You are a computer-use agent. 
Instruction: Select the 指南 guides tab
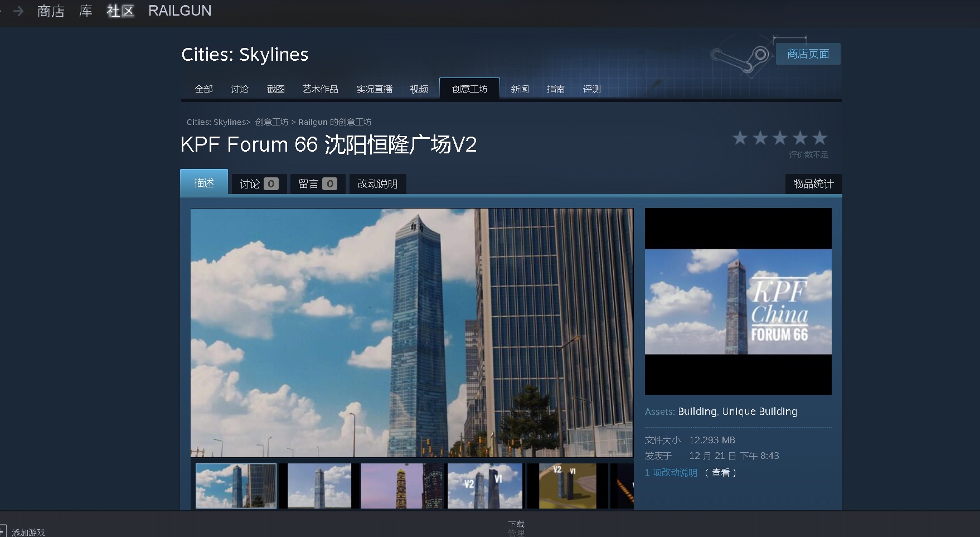point(556,89)
